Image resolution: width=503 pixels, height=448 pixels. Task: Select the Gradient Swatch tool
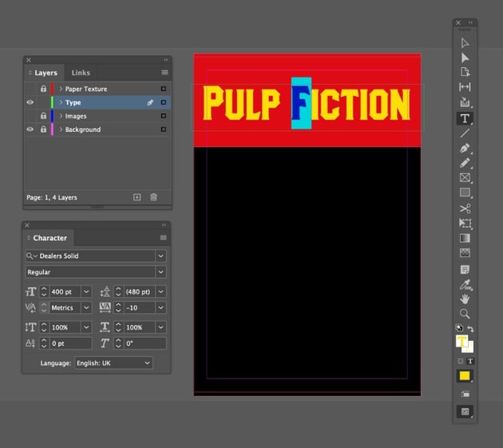[x=465, y=238]
